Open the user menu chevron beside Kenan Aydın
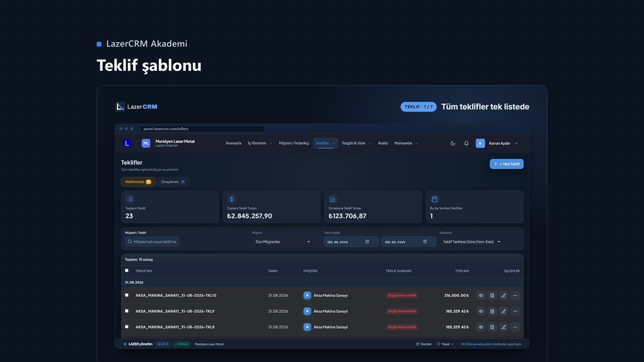 [x=516, y=143]
